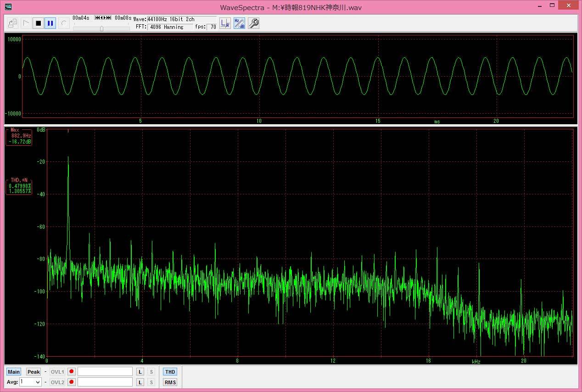Jump to the end using the seek arrows
This screenshot has width=582, height=392.
109,18
